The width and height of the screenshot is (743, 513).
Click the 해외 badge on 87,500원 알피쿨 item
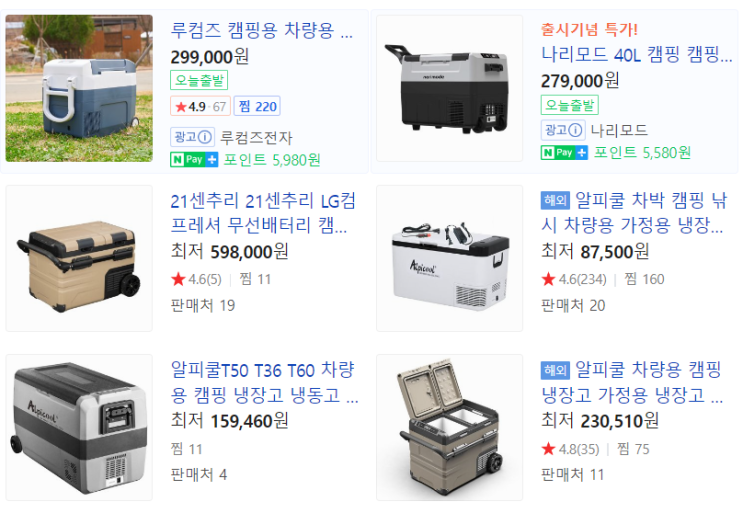tap(555, 200)
